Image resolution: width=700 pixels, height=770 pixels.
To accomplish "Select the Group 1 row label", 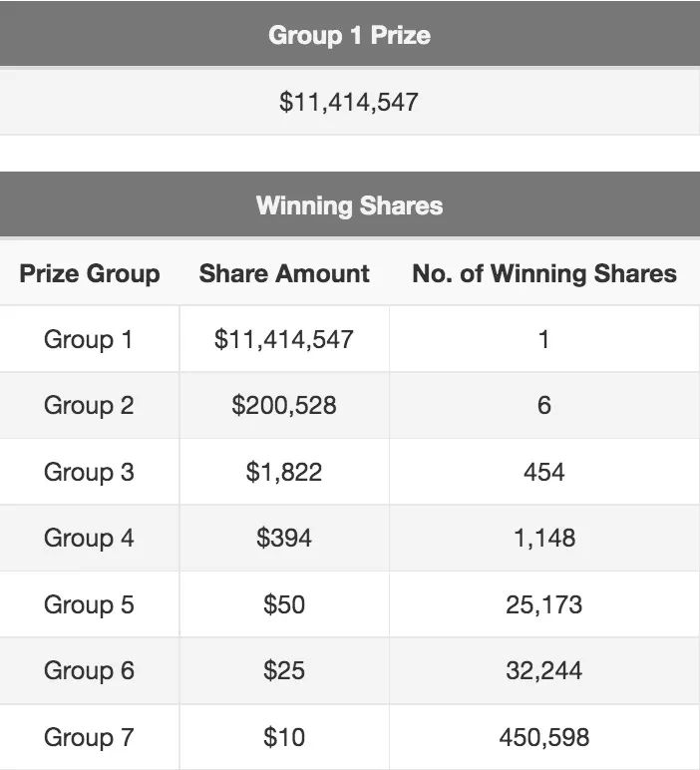I will (x=89, y=339).
